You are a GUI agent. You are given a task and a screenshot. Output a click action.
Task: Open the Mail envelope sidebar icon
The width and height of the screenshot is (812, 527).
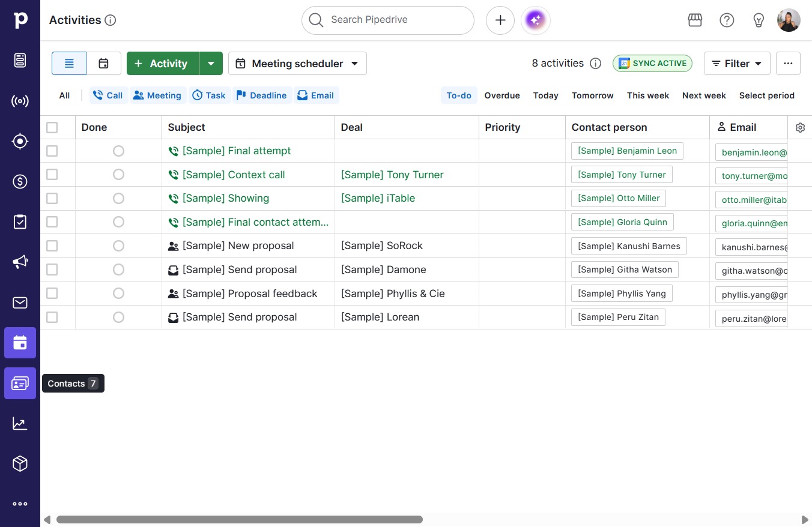[20, 303]
